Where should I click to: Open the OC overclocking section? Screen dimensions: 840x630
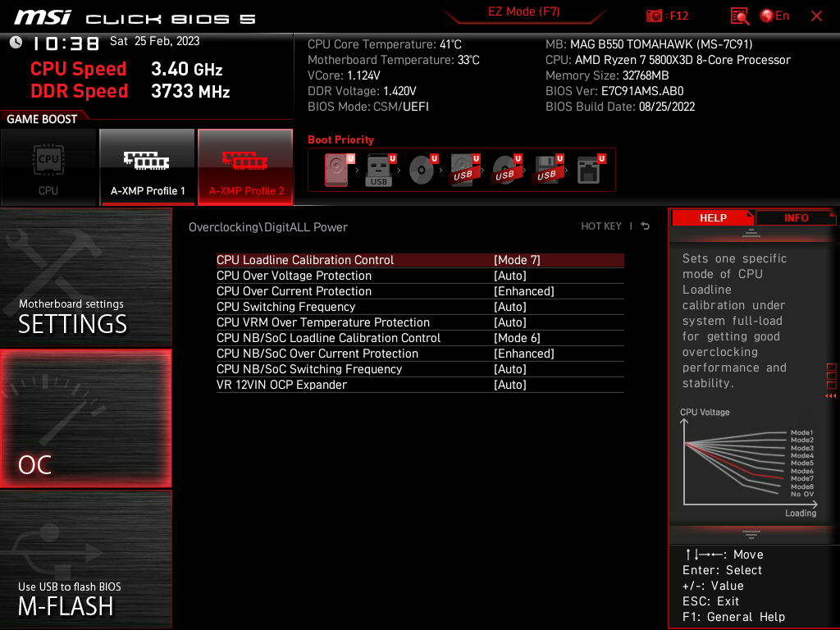[x=85, y=418]
